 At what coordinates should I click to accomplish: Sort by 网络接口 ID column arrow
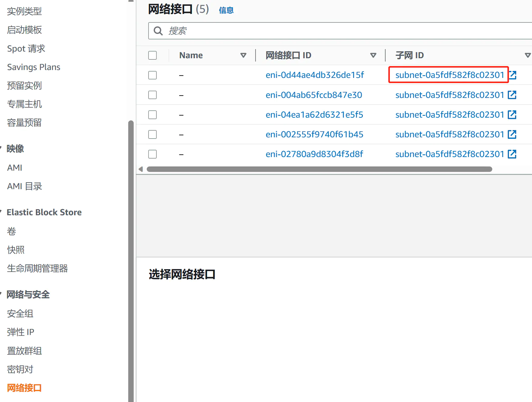373,55
